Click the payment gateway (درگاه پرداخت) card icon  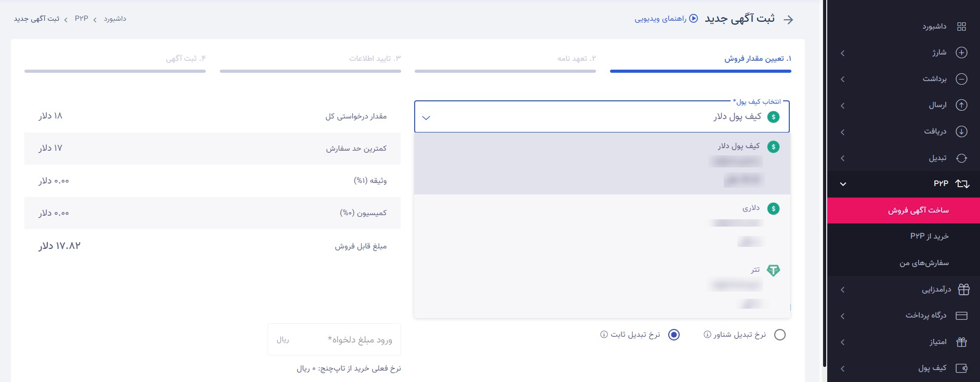[961, 315]
